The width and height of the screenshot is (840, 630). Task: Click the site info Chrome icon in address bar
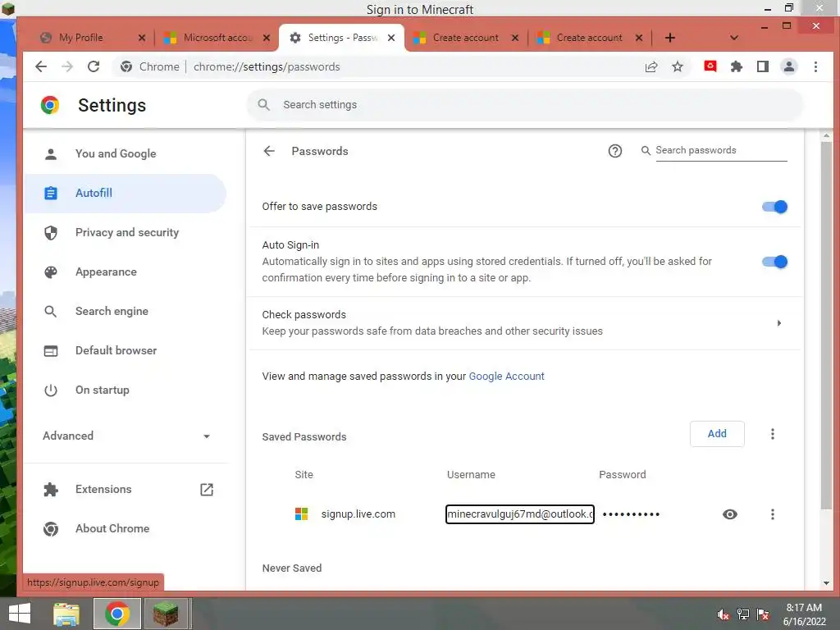coord(126,67)
